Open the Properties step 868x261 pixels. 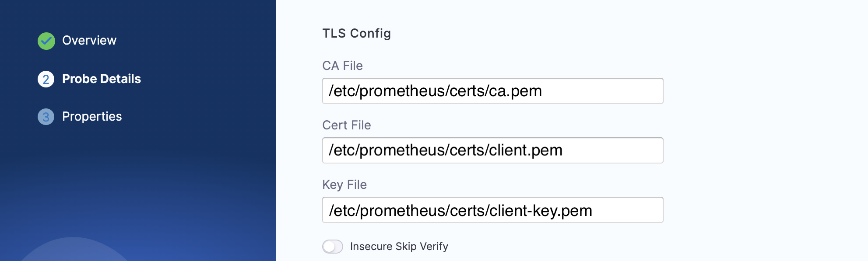(x=92, y=116)
